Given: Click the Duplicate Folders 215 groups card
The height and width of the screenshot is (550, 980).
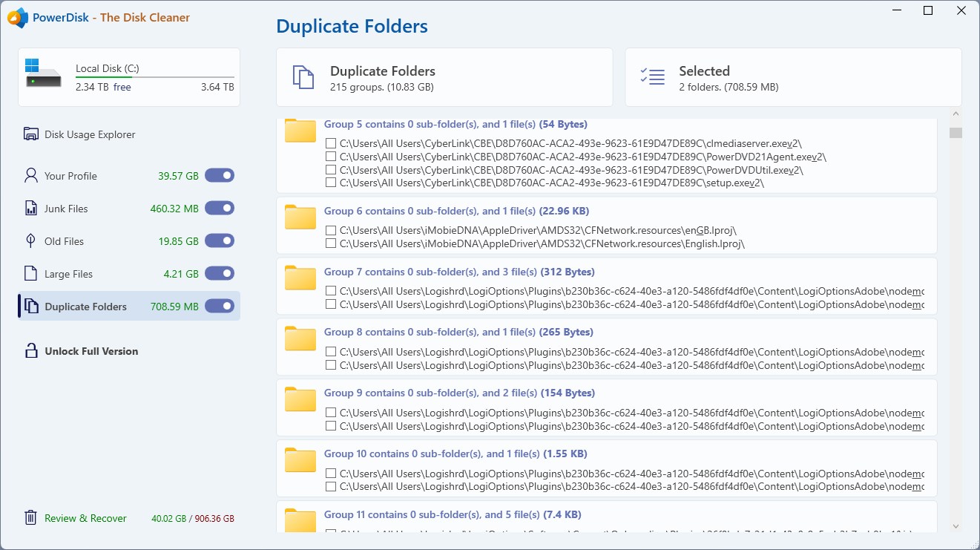Looking at the screenshot, I should point(444,77).
